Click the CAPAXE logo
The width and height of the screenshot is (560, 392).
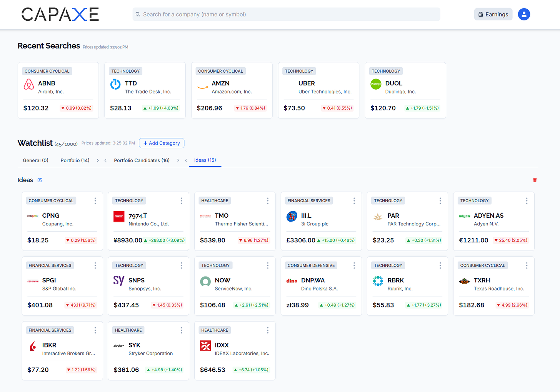(60, 14)
